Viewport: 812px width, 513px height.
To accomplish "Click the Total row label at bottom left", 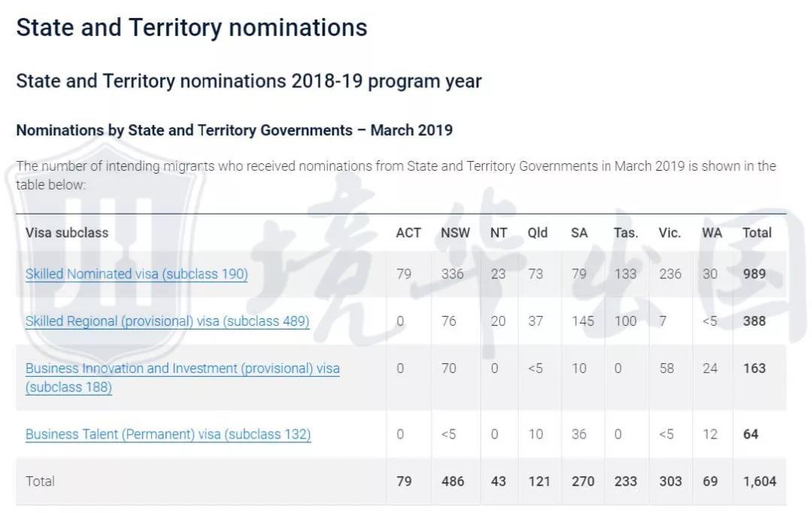I will pyautogui.click(x=40, y=481).
